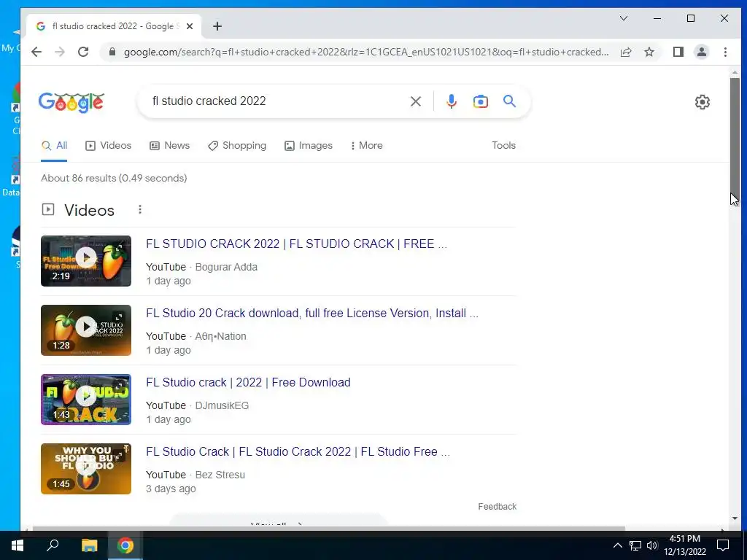Viewport: 747px width, 560px height.
Task: Click the "Videos" section heading
Action: point(89,210)
